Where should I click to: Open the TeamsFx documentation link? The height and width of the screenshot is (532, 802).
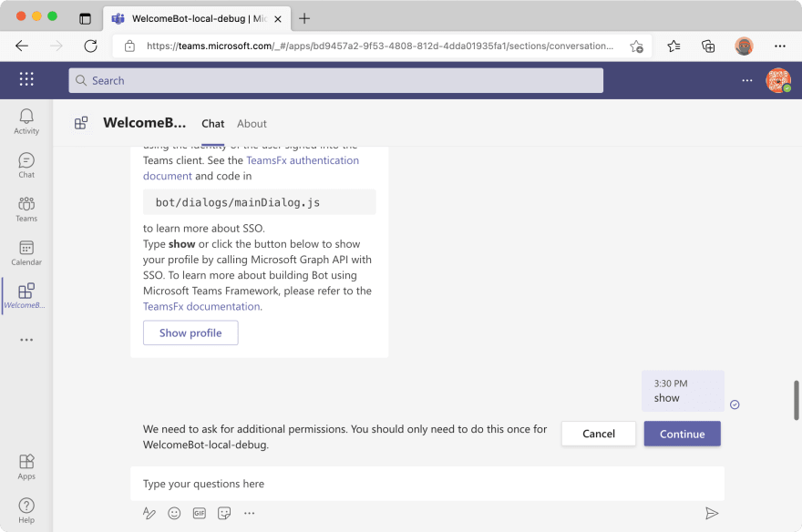(x=201, y=307)
